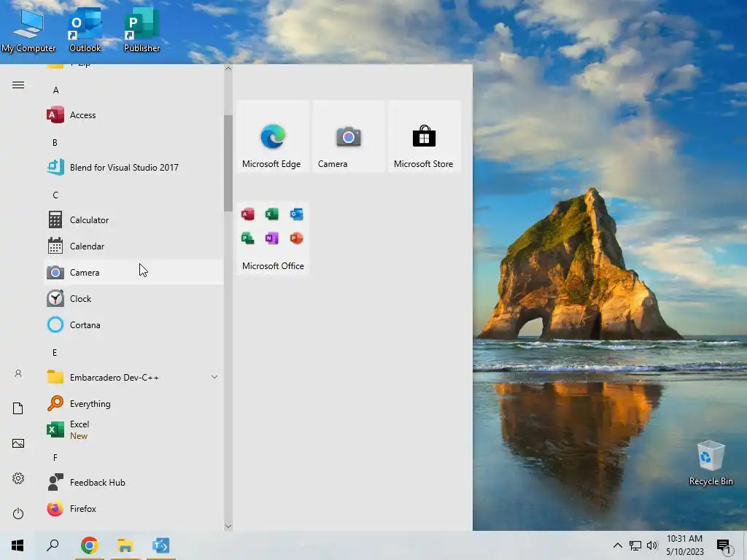Click the Excel icon in Office folder

click(x=272, y=214)
